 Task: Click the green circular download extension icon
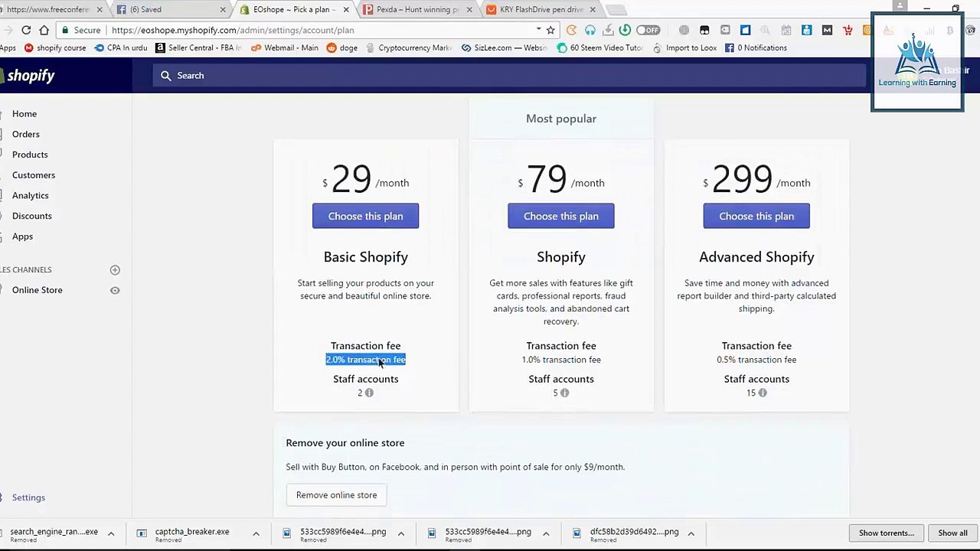click(625, 30)
